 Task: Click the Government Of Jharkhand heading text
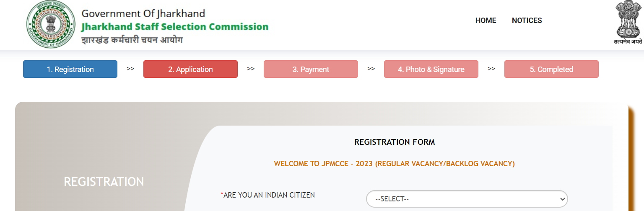pos(143,13)
